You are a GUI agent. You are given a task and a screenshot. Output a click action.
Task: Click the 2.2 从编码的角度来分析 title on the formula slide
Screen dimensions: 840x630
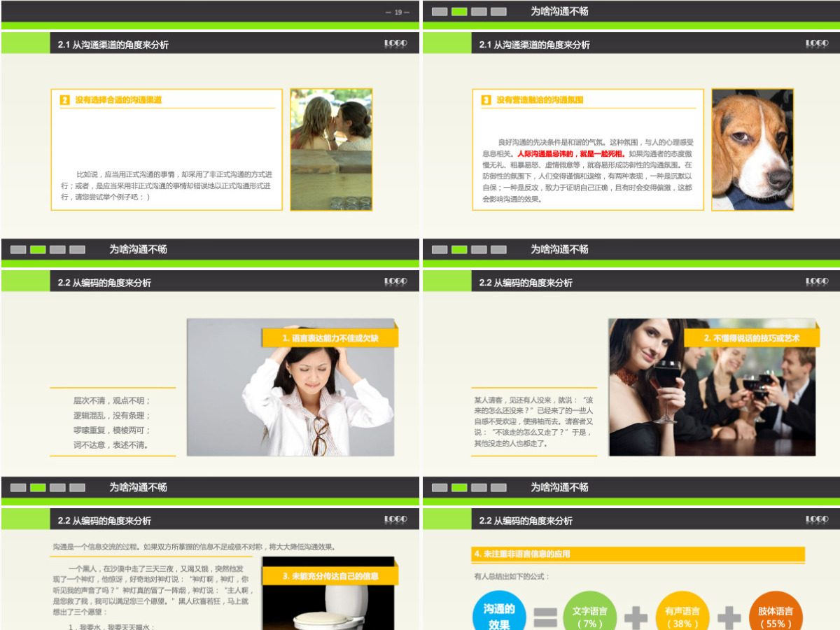pyautogui.click(x=526, y=520)
